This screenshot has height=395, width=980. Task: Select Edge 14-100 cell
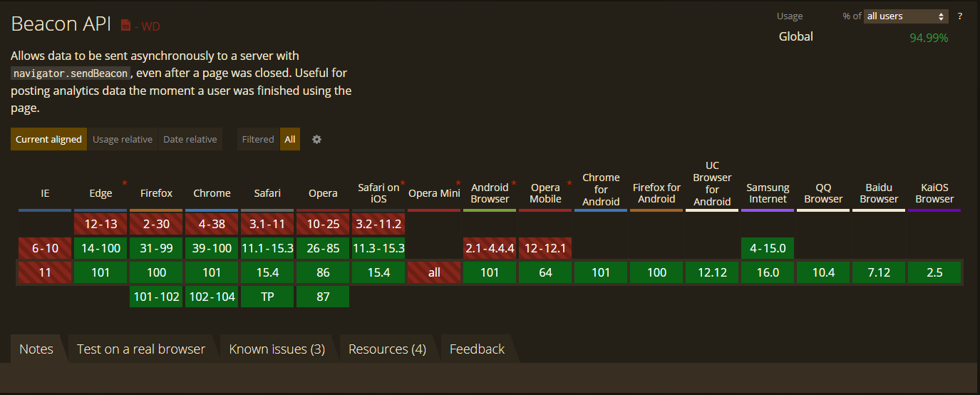[x=100, y=248]
